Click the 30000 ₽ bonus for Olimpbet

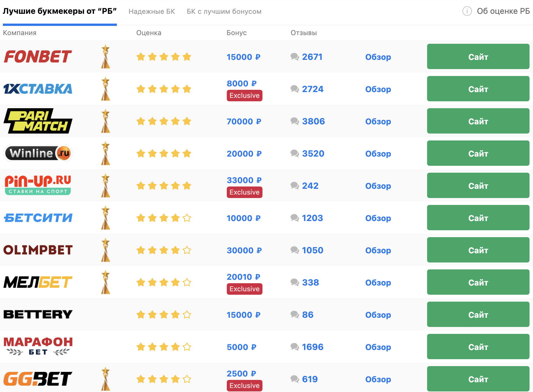point(244,250)
